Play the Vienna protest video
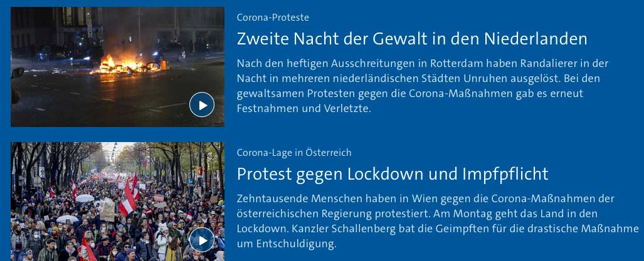 pyautogui.click(x=202, y=240)
